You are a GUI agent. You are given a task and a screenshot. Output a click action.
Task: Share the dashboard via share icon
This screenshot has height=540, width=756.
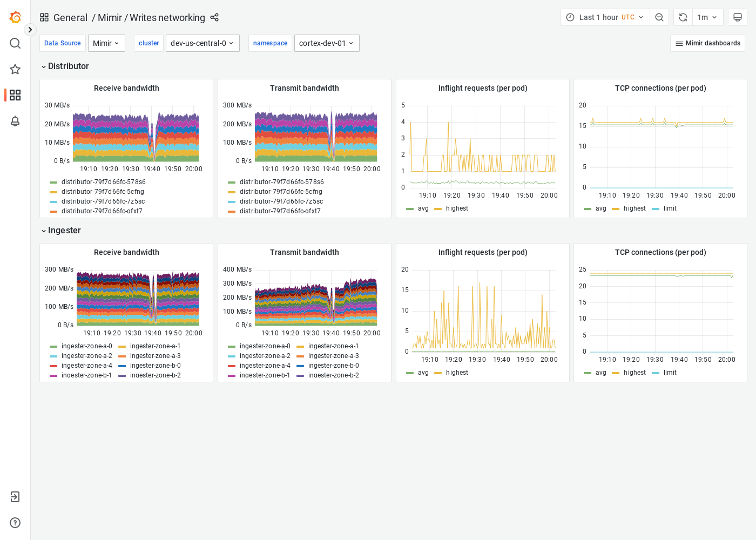click(x=214, y=17)
